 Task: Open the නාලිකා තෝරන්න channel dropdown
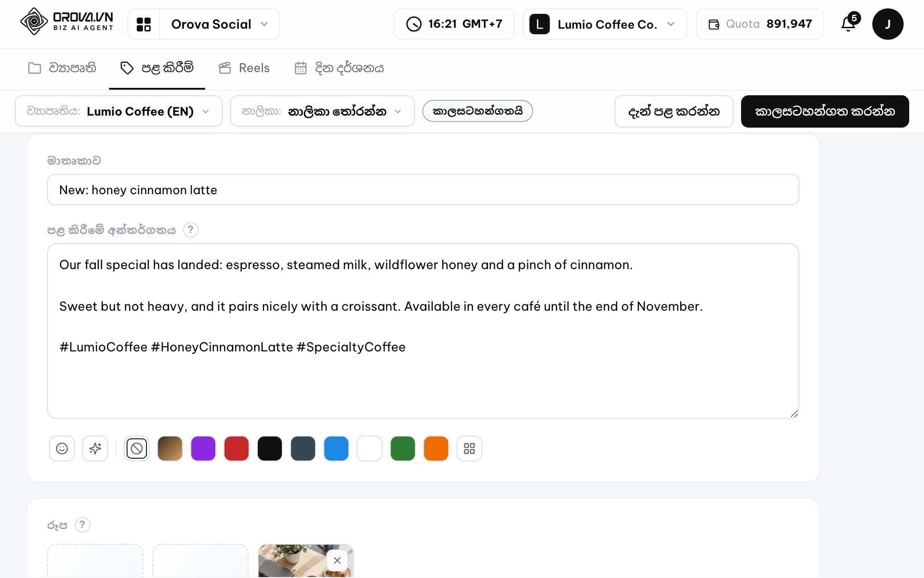tap(322, 111)
